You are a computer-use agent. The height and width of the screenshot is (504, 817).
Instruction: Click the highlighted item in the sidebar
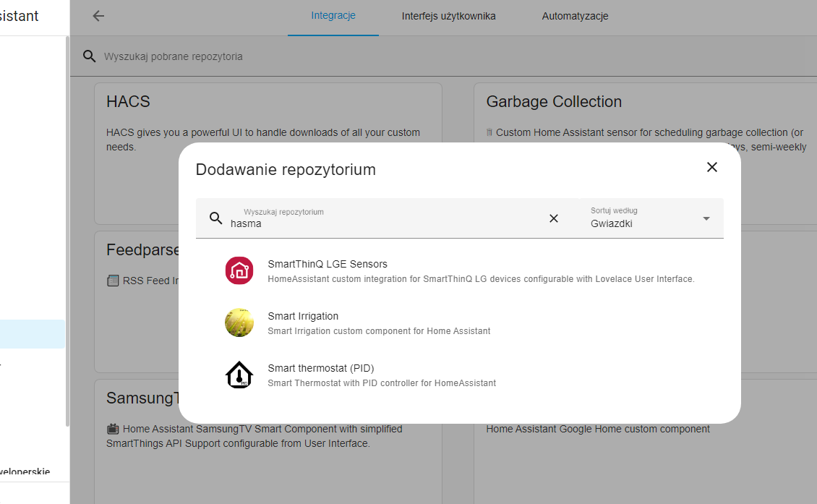(x=33, y=334)
